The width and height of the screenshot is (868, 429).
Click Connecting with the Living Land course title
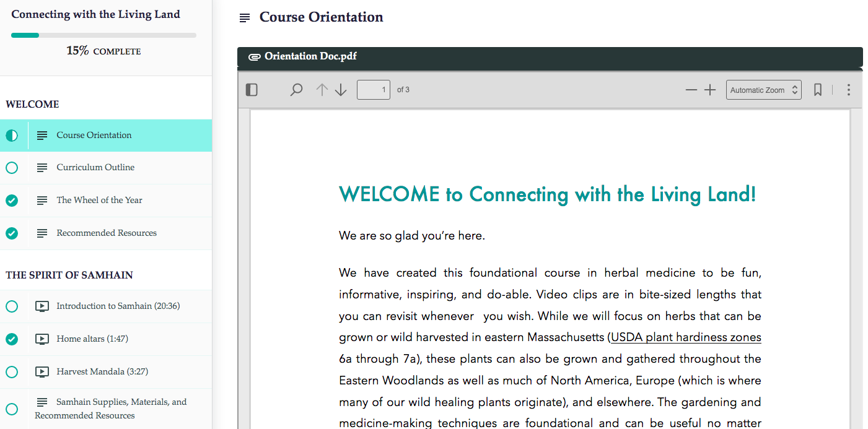(x=95, y=14)
